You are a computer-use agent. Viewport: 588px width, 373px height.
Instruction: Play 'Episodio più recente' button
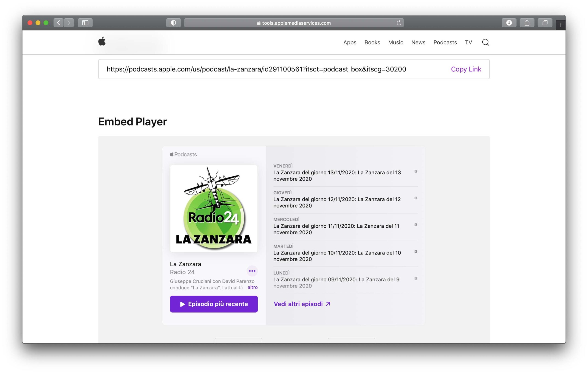214,304
